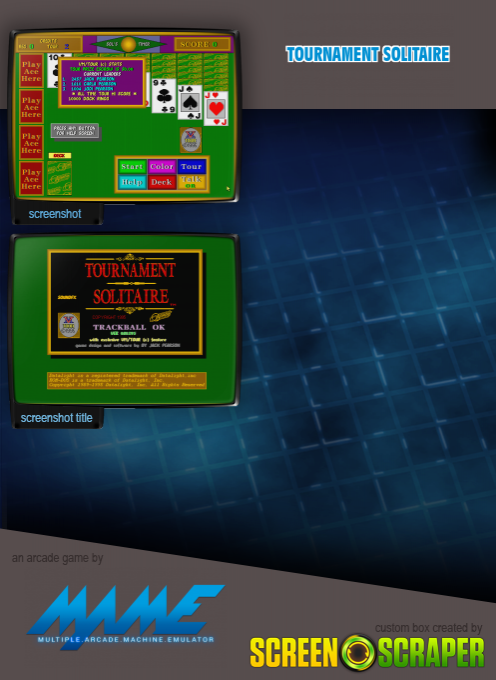
Task: Click the blue Tour button
Action: (191, 167)
